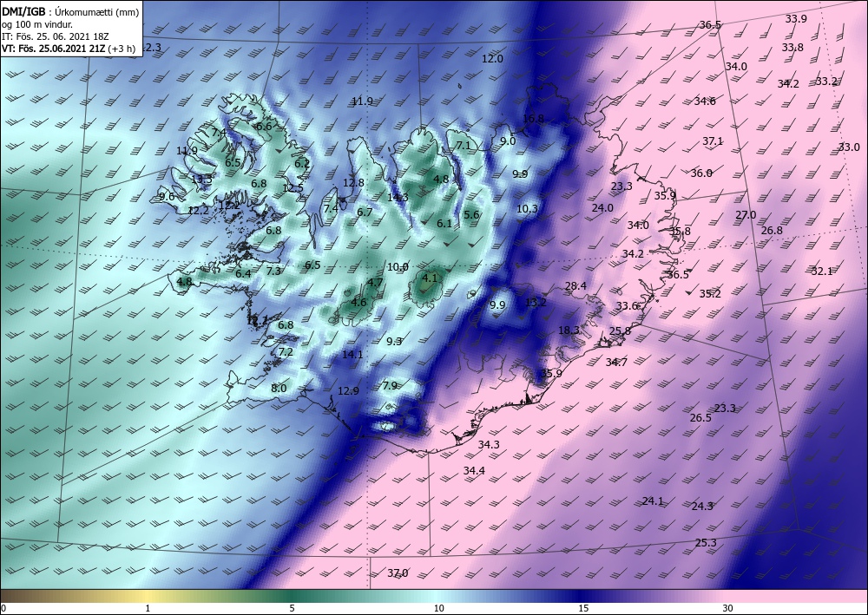
Task: Click the 12.0 value label
Action: pyautogui.click(x=492, y=59)
